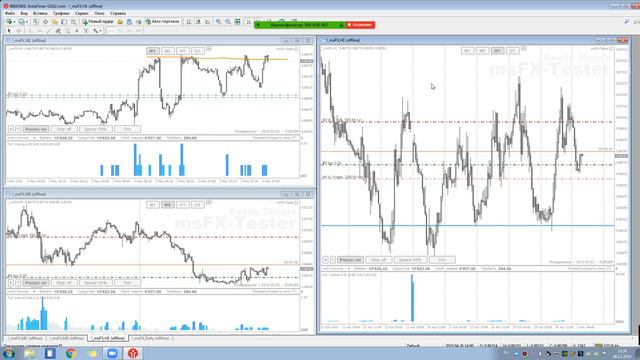The height and width of the screenshot is (360, 640).
Task: Toggle H1 timeframe in right chart window
Action: (498, 51)
